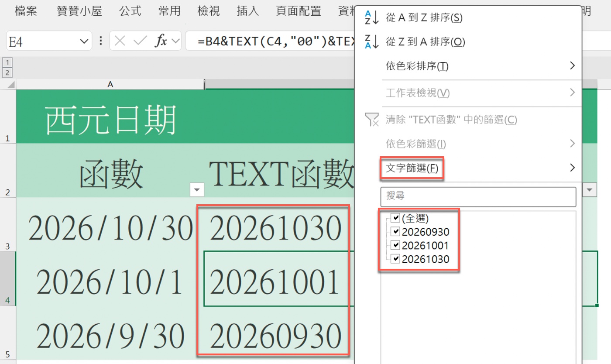Open the filter dropdown on 函數 column
This screenshot has width=611, height=364.
[x=198, y=190]
